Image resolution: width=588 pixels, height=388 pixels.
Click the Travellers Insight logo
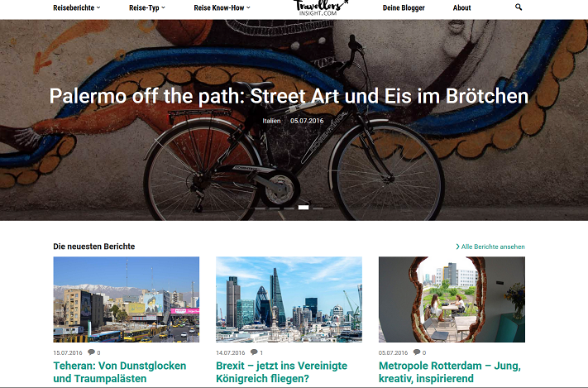[x=321, y=7]
